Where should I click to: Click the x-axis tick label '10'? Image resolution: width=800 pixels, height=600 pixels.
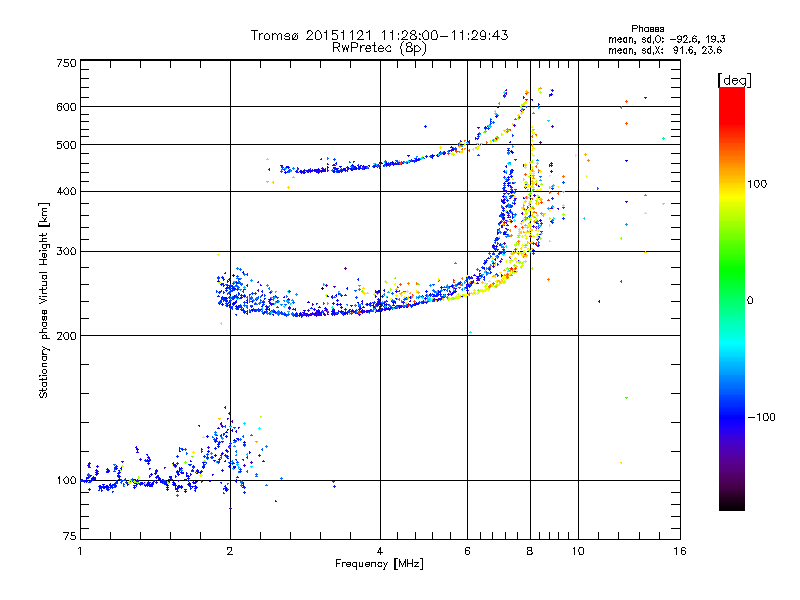pos(578,551)
